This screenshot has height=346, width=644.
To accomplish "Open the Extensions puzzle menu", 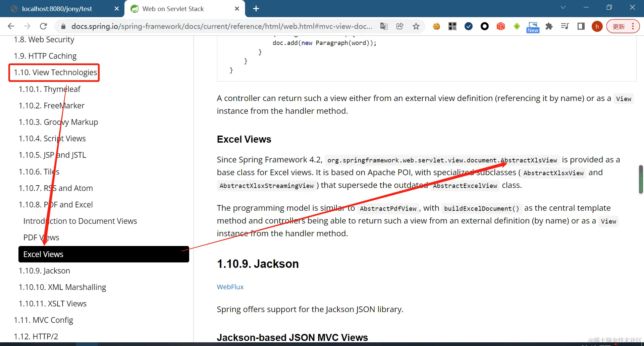I will (x=549, y=26).
